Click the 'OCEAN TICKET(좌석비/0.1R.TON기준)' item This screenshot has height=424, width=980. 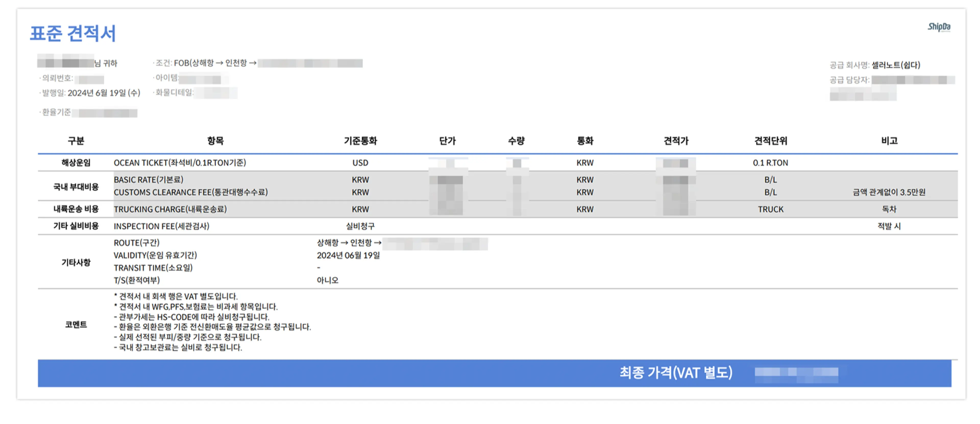click(x=180, y=163)
